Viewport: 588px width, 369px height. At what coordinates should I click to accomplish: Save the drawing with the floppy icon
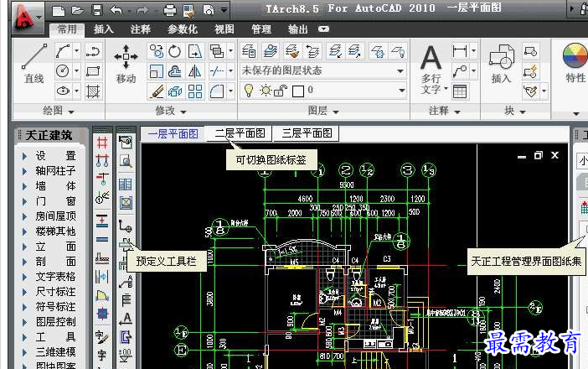click(97, 10)
